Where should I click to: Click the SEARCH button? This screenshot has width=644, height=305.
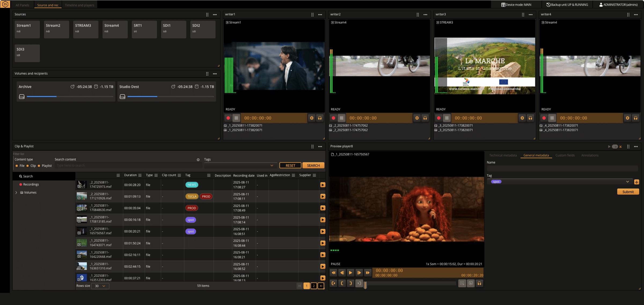313,166
